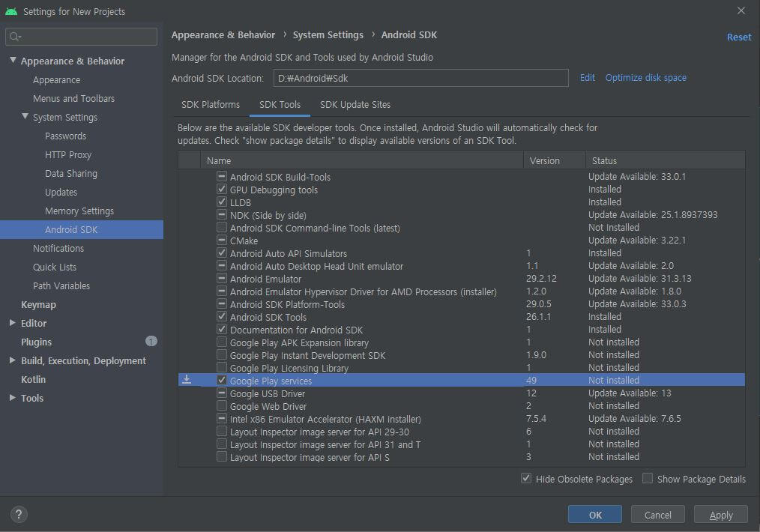Click the settings search field
The height and width of the screenshot is (532, 760).
point(82,37)
